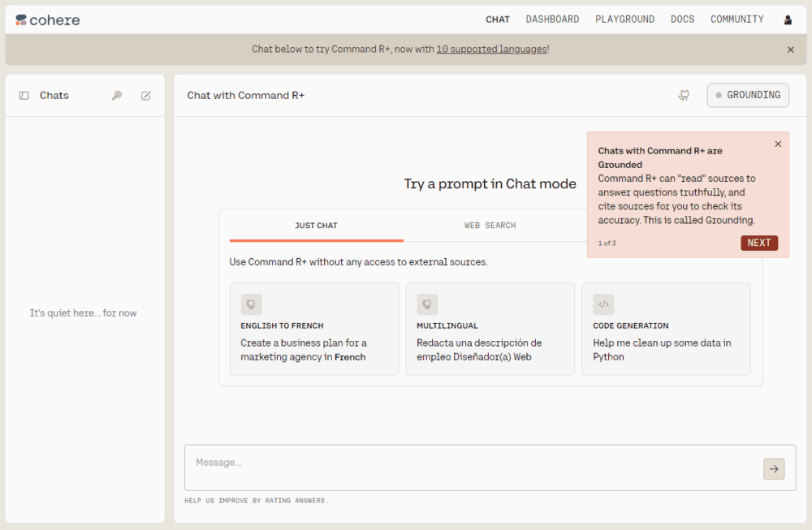
Task: Toggle the Grounding switch
Action: pos(748,95)
